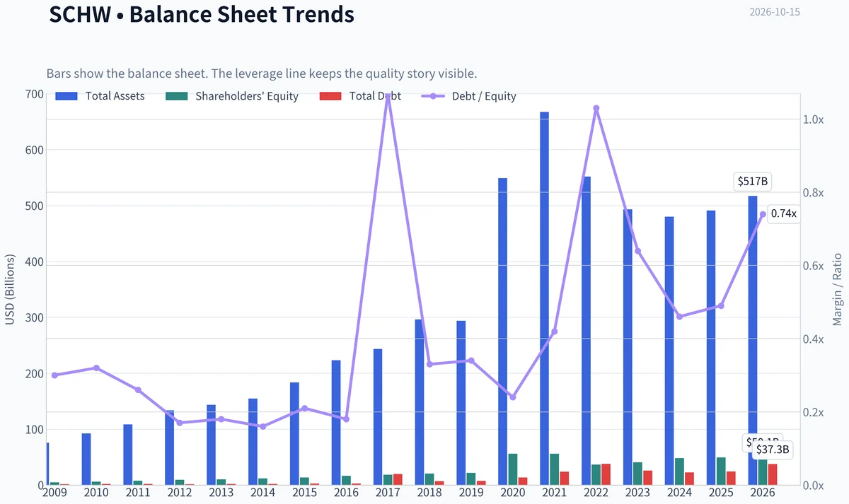This screenshot has height=504, width=849.
Task: Click the subtitle about the leverage line
Action: 262,74
